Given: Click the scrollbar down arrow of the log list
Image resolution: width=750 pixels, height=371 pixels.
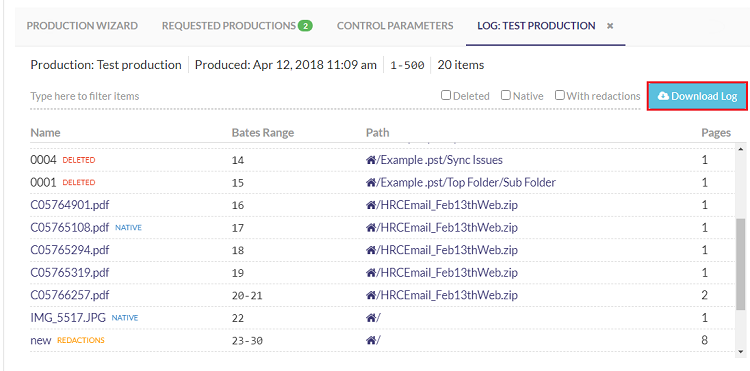Looking at the screenshot, I should click(741, 352).
